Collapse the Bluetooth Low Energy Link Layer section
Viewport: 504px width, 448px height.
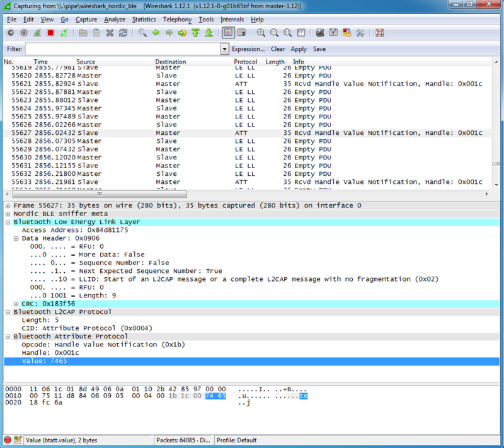[x=8, y=222]
